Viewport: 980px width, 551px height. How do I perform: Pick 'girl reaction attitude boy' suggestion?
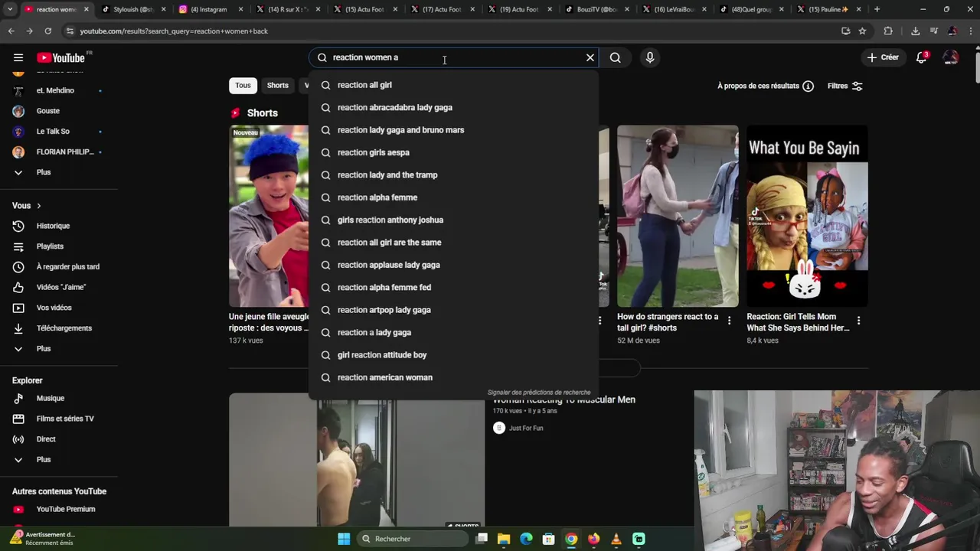tap(453, 355)
